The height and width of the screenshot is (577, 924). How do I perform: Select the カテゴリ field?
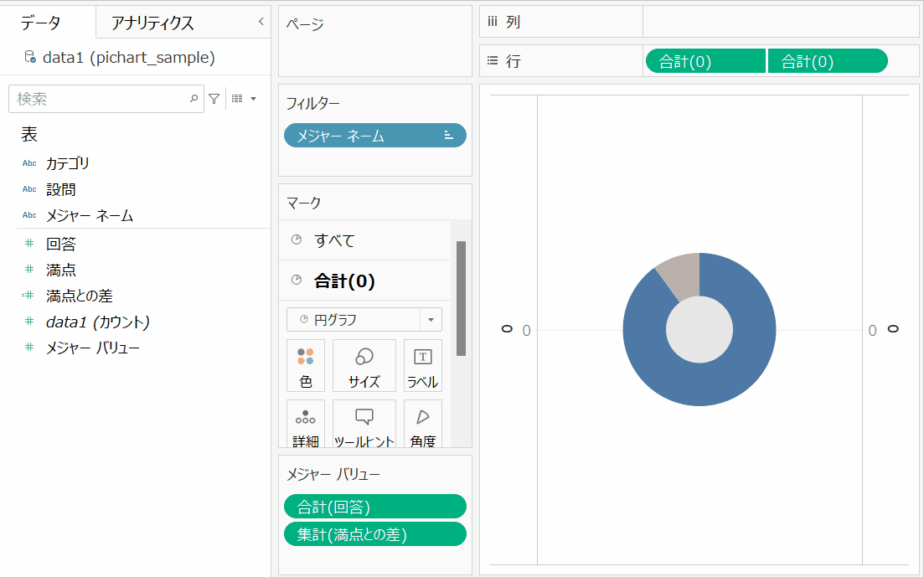tap(68, 163)
